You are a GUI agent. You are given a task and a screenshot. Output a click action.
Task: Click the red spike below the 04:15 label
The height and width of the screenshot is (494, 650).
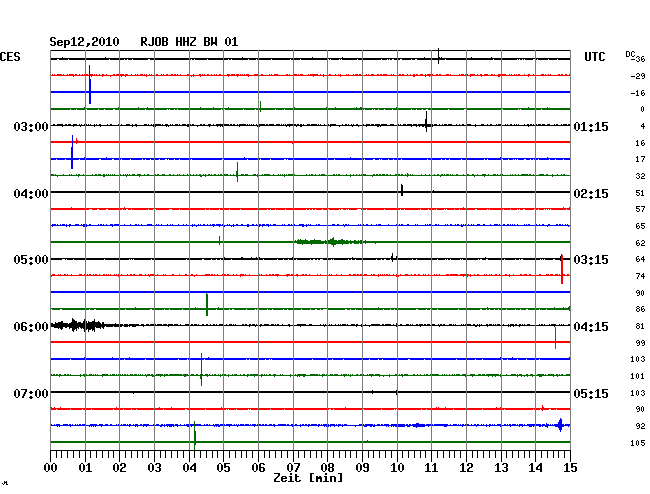click(555, 338)
